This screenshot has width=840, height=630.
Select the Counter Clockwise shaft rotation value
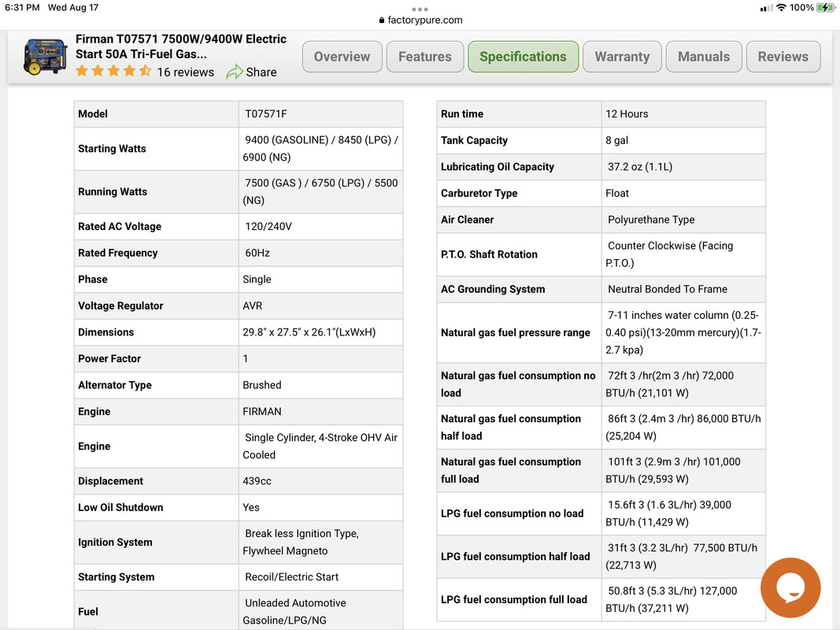click(670, 254)
